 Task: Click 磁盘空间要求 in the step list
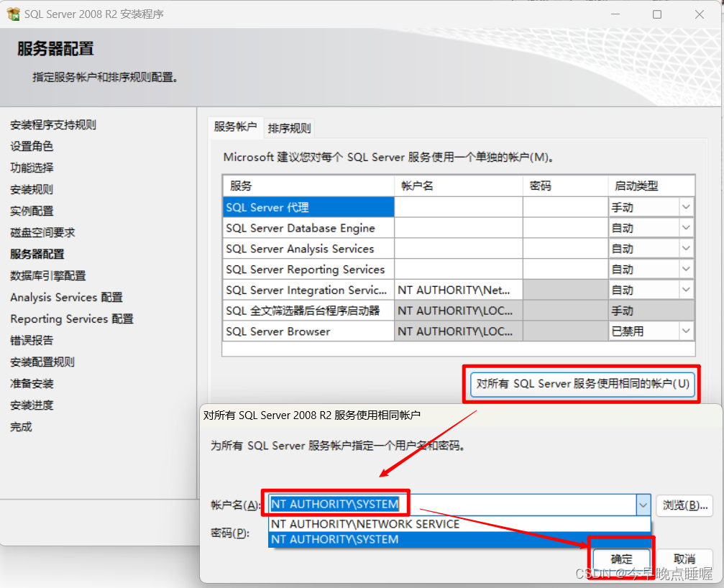point(42,233)
